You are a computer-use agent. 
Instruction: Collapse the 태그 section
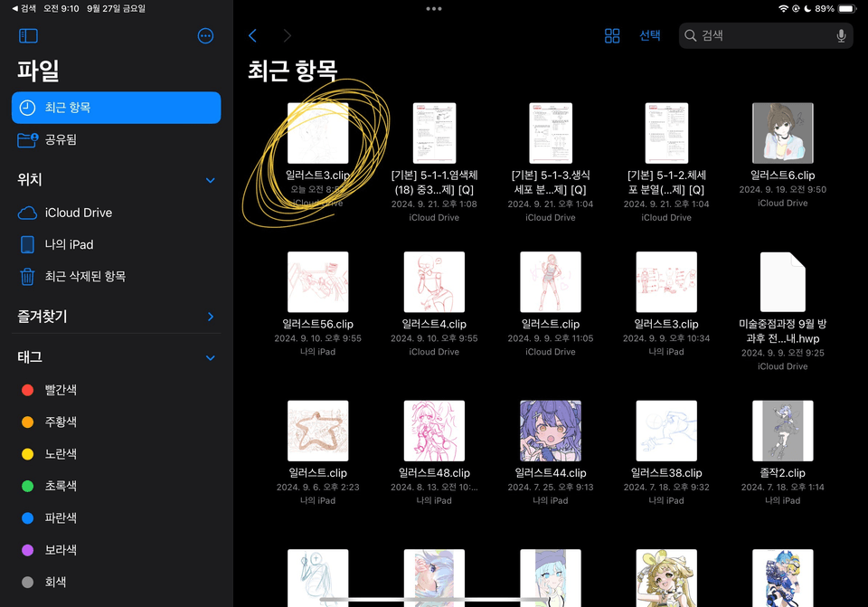210,357
